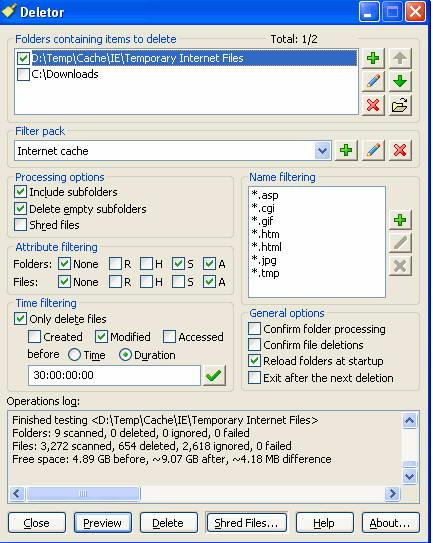Toggle Folders None attribute checkbox
Viewport: 433px width, 543px height.
pyautogui.click(x=64, y=264)
